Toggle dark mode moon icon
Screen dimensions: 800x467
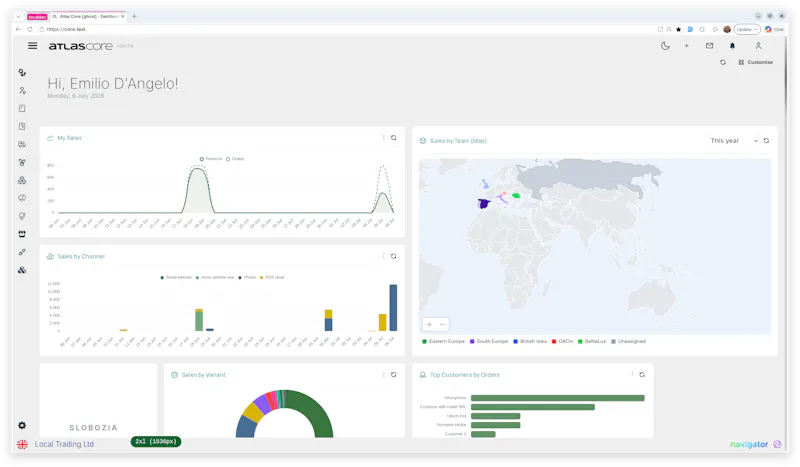click(x=665, y=46)
